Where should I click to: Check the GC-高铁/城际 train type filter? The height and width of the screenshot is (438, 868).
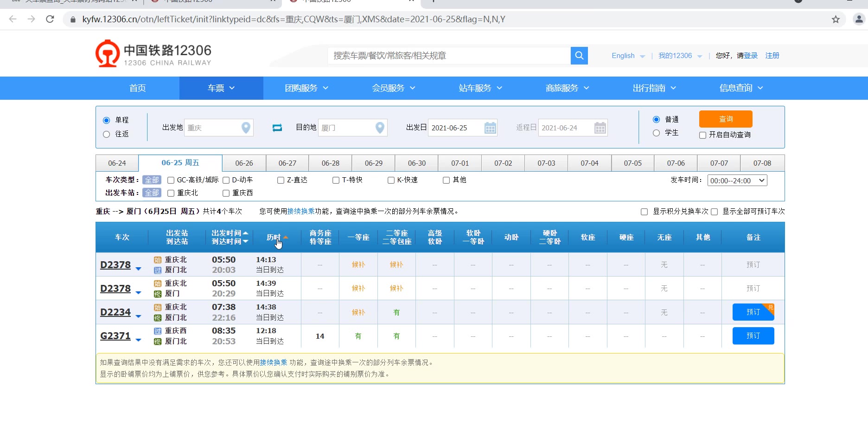(x=171, y=180)
